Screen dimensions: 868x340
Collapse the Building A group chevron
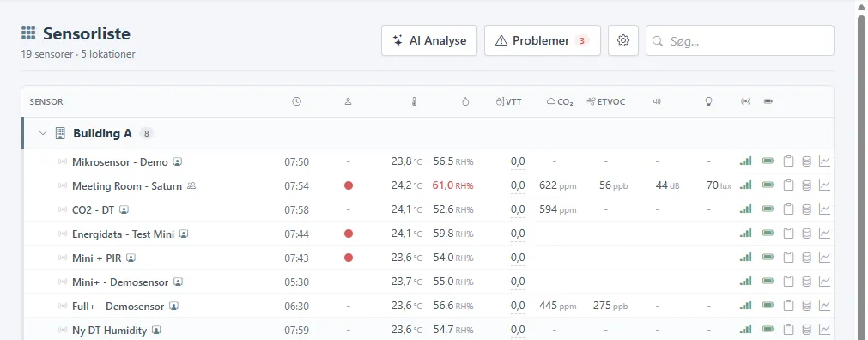43,133
